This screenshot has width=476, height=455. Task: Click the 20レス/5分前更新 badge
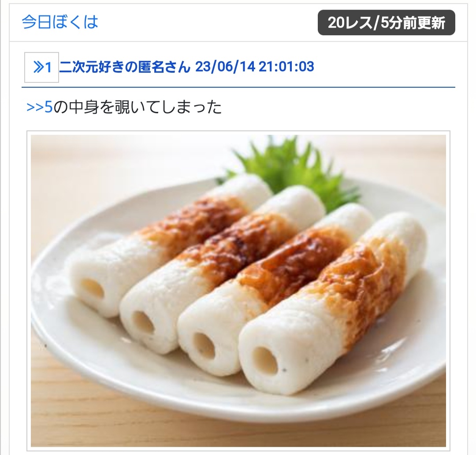point(386,22)
